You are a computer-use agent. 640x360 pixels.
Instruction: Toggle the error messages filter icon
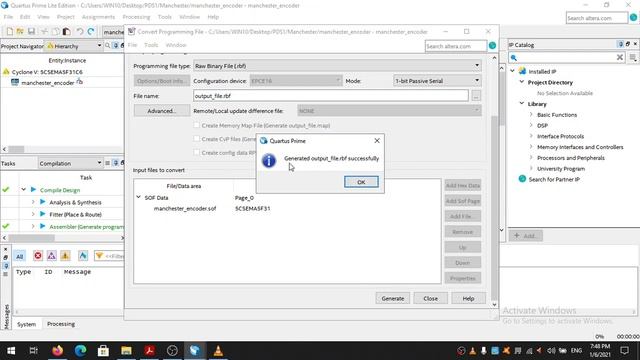(x=38, y=256)
